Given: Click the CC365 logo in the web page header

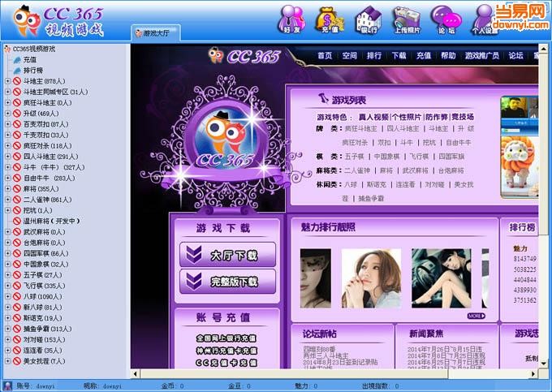Looking at the screenshot, I should click(244, 56).
